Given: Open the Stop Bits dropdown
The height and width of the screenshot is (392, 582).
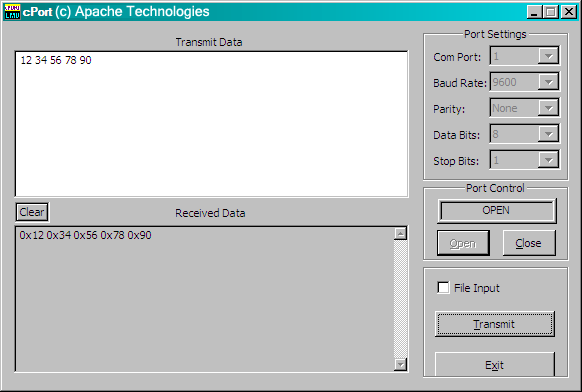Looking at the screenshot, I should [548, 160].
